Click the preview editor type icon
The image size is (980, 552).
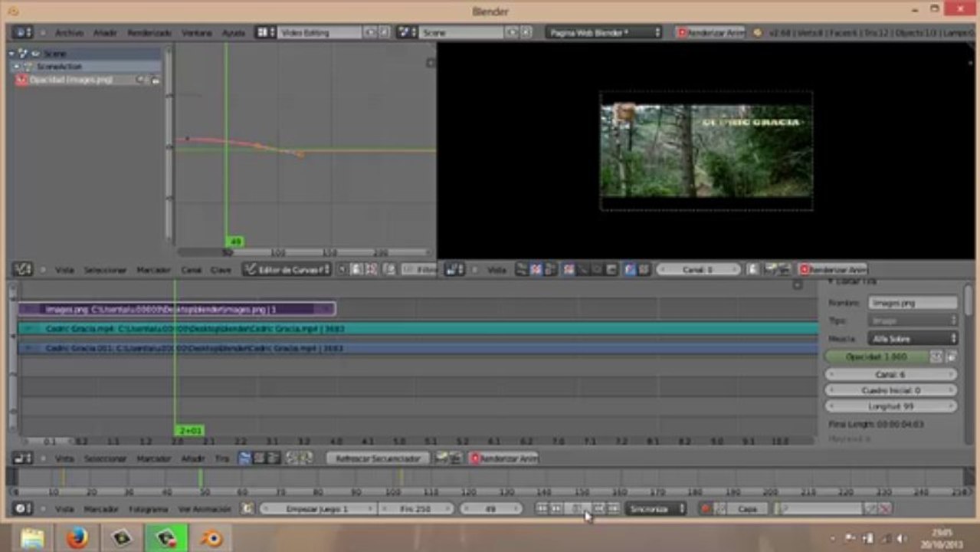[x=454, y=270]
